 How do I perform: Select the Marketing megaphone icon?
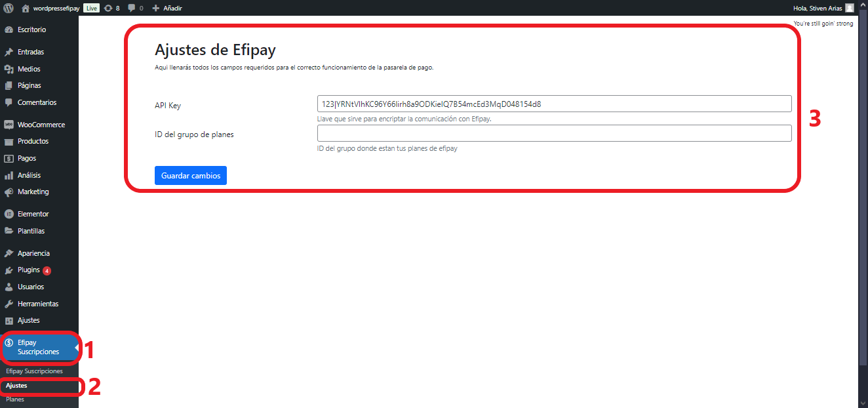click(x=9, y=192)
